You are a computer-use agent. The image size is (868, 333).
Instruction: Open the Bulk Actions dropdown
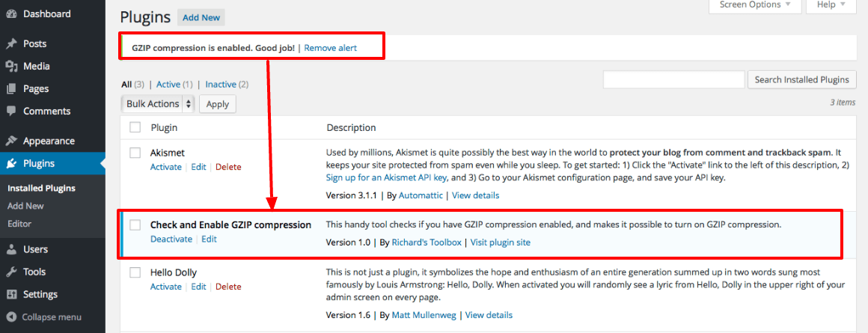point(157,104)
